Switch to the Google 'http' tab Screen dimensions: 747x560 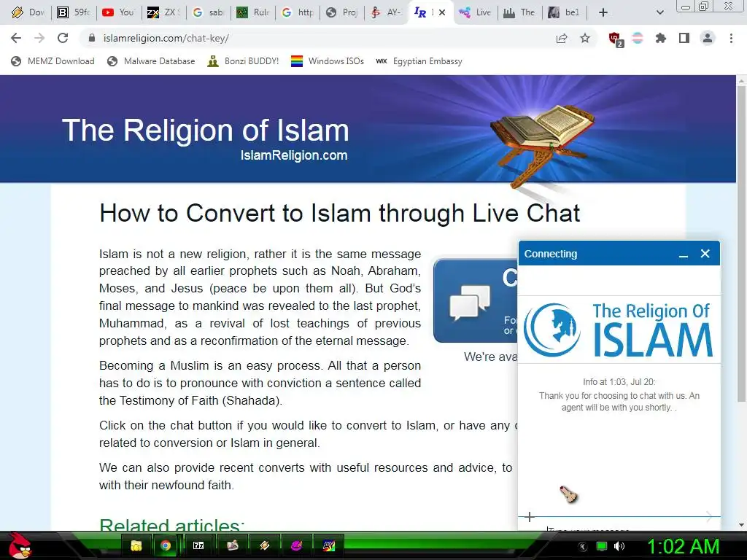(298, 12)
